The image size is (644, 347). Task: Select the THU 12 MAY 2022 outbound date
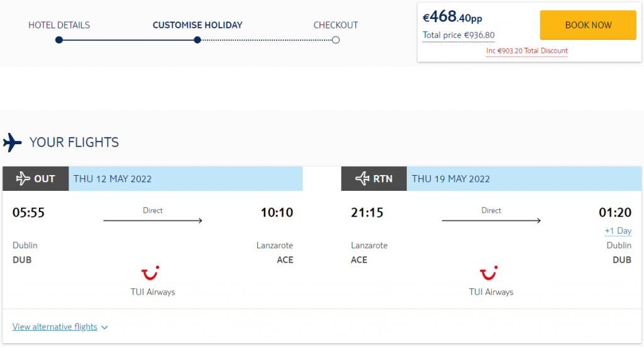pyautogui.click(x=113, y=179)
